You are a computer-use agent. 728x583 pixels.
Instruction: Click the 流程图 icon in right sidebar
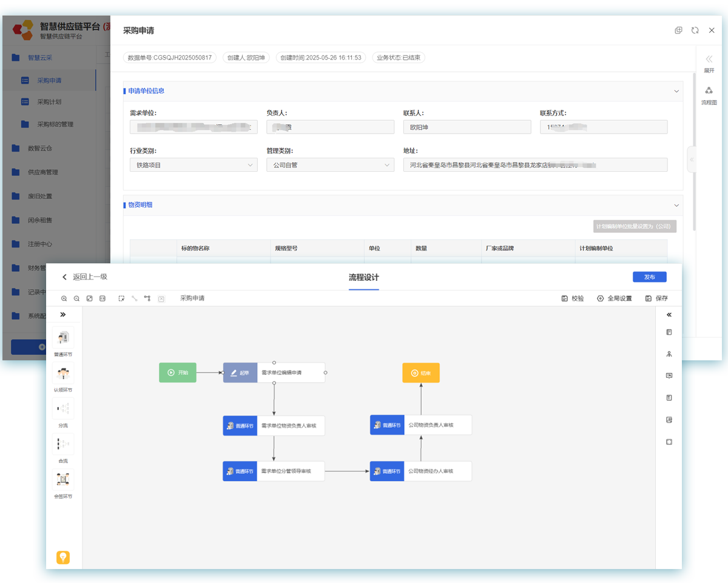pyautogui.click(x=709, y=91)
